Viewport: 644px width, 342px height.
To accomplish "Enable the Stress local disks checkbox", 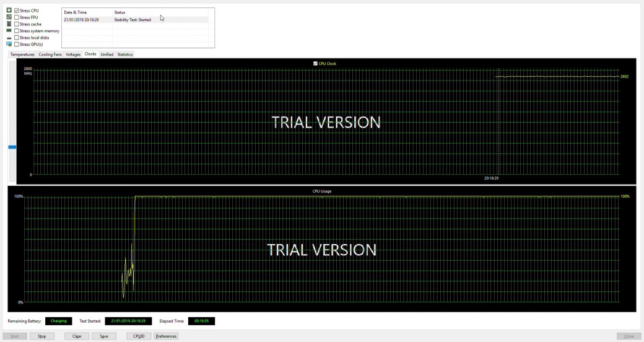I will click(17, 37).
